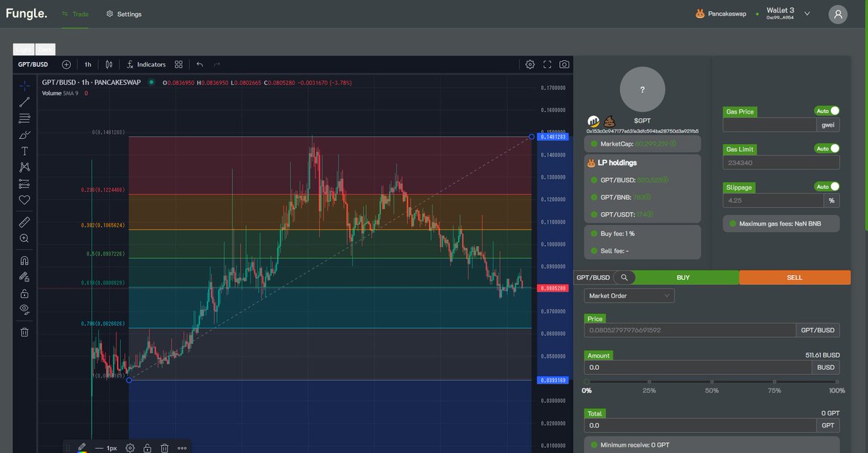This screenshot has height=453, width=868.
Task: Open the Fibonacci retracement tools group
Action: 25,118
